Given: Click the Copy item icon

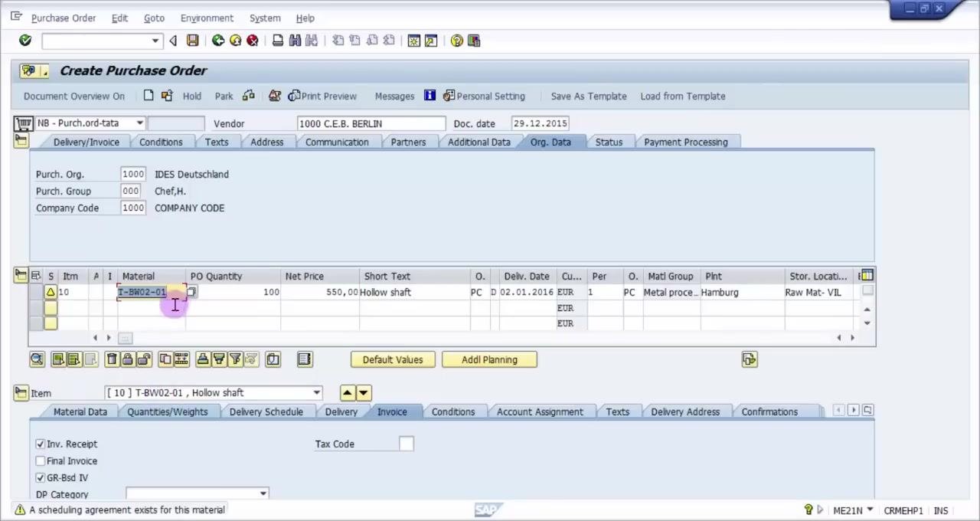Looking at the screenshot, I should (x=165, y=359).
